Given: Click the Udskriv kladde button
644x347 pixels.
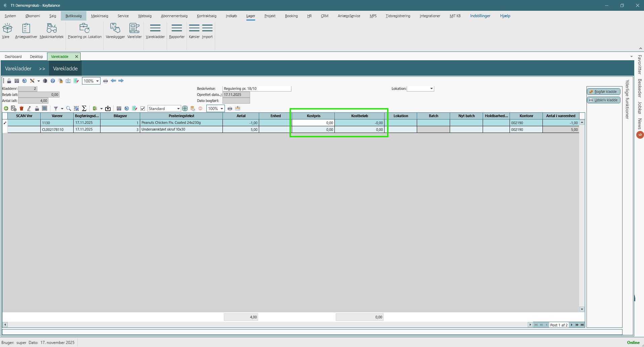Looking at the screenshot, I should 603,100.
